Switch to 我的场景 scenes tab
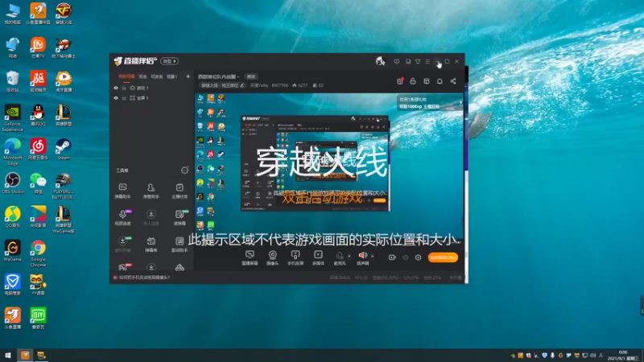Image resolution: width=644 pixels, height=362 pixels. pyautogui.click(x=126, y=76)
